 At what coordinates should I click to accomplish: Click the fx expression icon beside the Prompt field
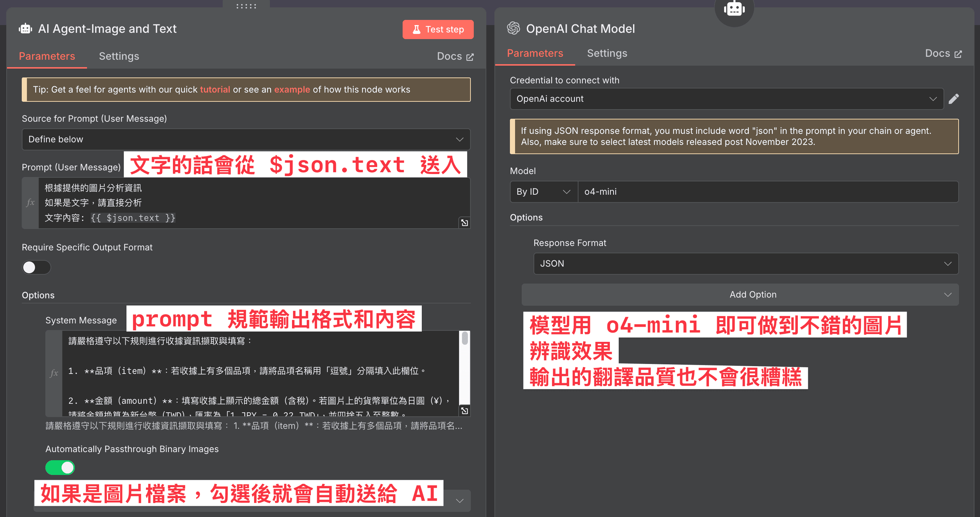pyautogui.click(x=31, y=203)
